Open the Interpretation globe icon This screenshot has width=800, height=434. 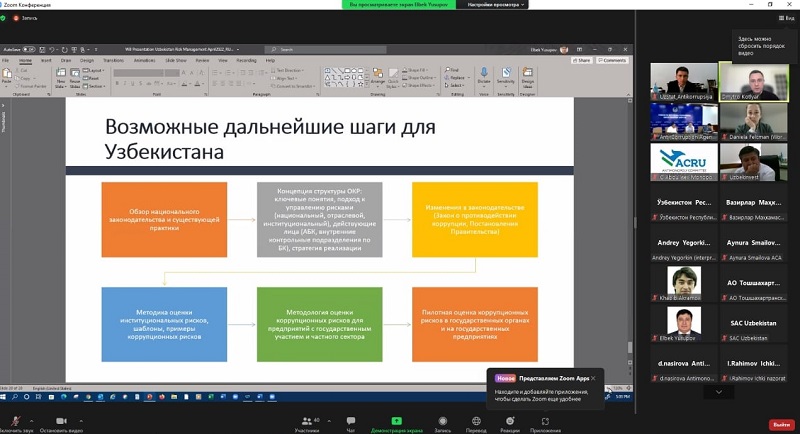[x=476, y=420]
